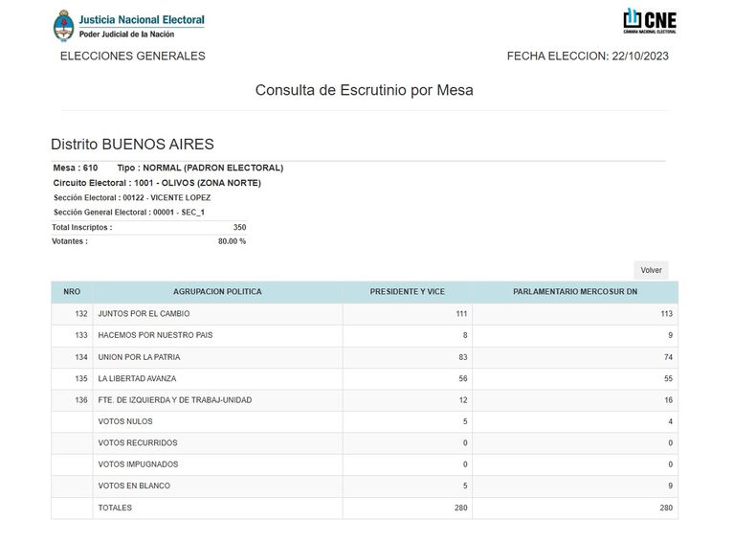Screen dimensions: 756x542
Task: Click 'VOTOS NULOS' row label
Action: 125,421
